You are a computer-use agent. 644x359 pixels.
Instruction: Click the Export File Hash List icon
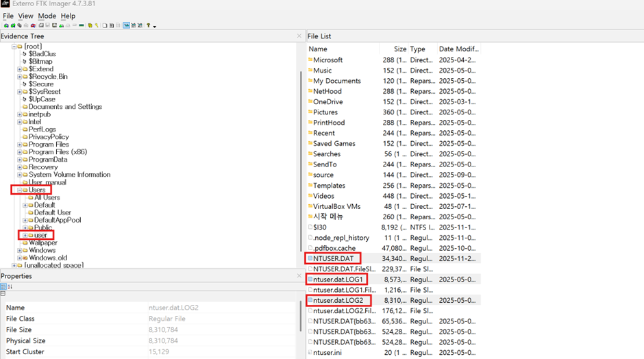(x=112, y=25)
